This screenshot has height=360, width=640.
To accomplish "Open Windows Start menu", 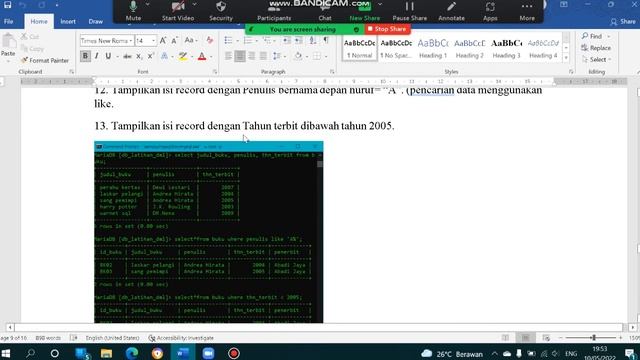I will pyautogui.click(x=6, y=353).
